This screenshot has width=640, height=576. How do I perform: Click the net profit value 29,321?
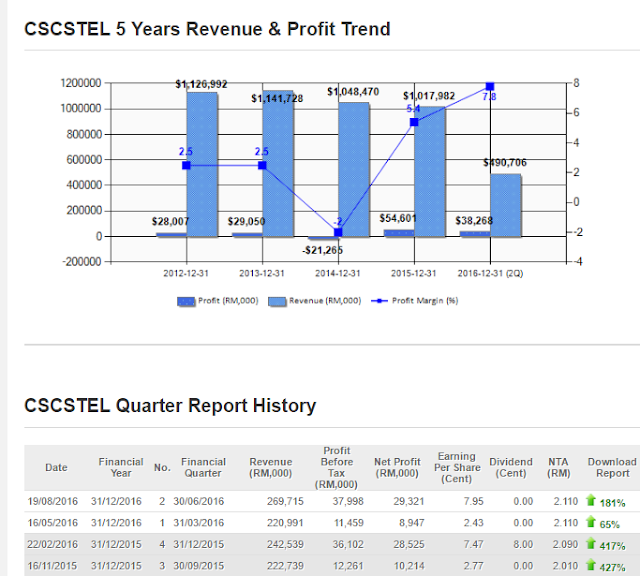tap(409, 501)
